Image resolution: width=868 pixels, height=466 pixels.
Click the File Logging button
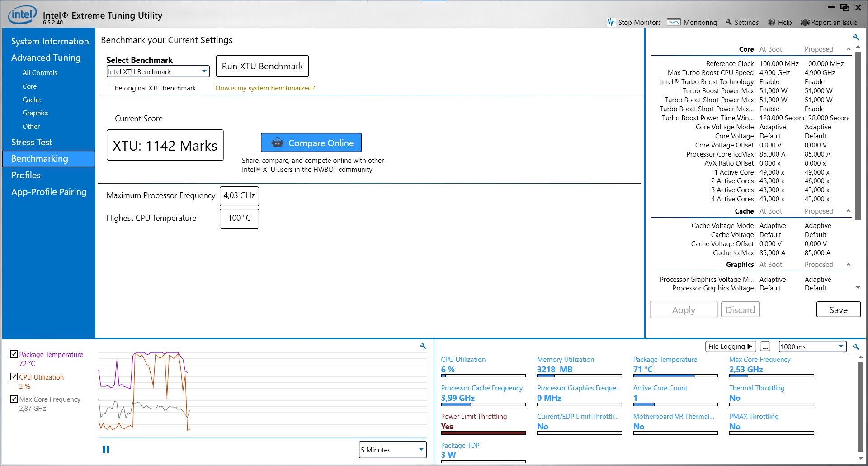click(731, 347)
